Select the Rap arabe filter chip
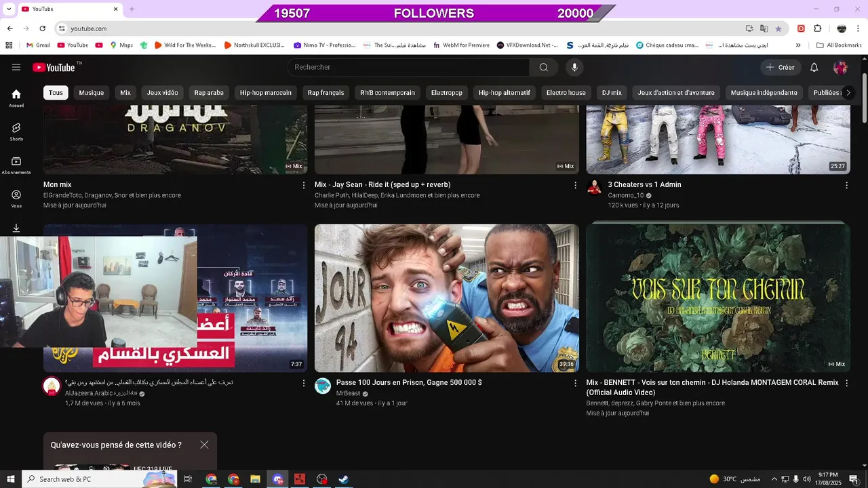 [209, 93]
